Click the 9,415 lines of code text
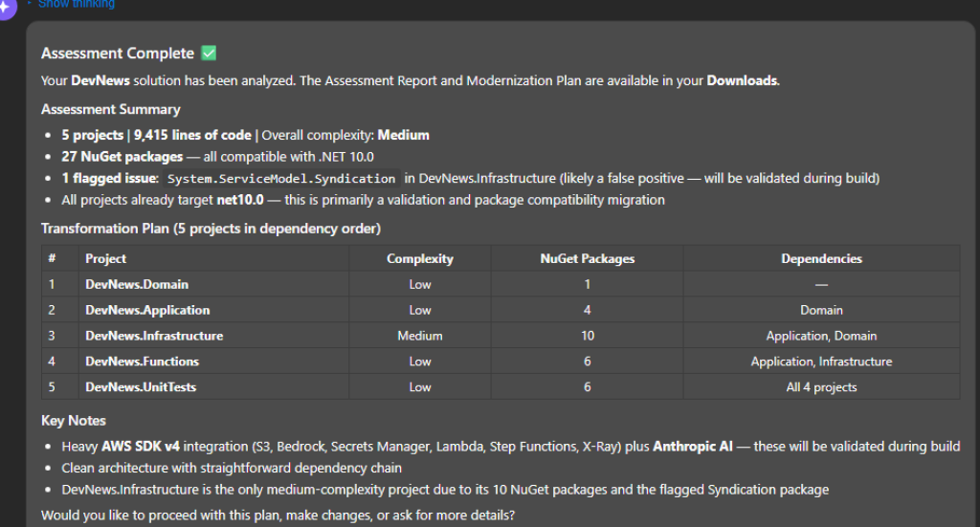 pyautogui.click(x=192, y=135)
